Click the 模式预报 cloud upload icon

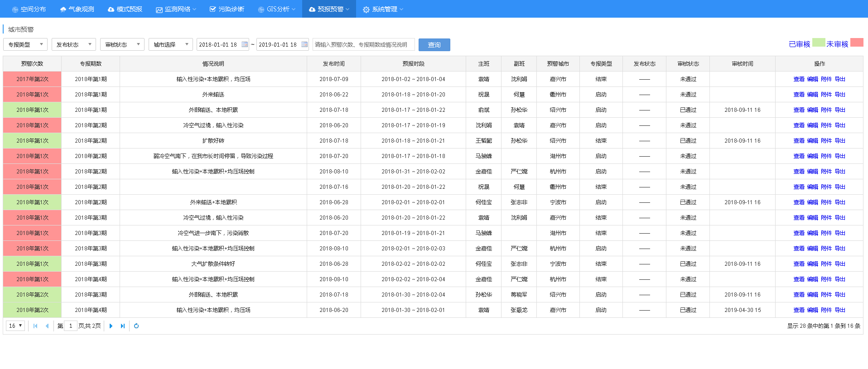pyautogui.click(x=111, y=10)
